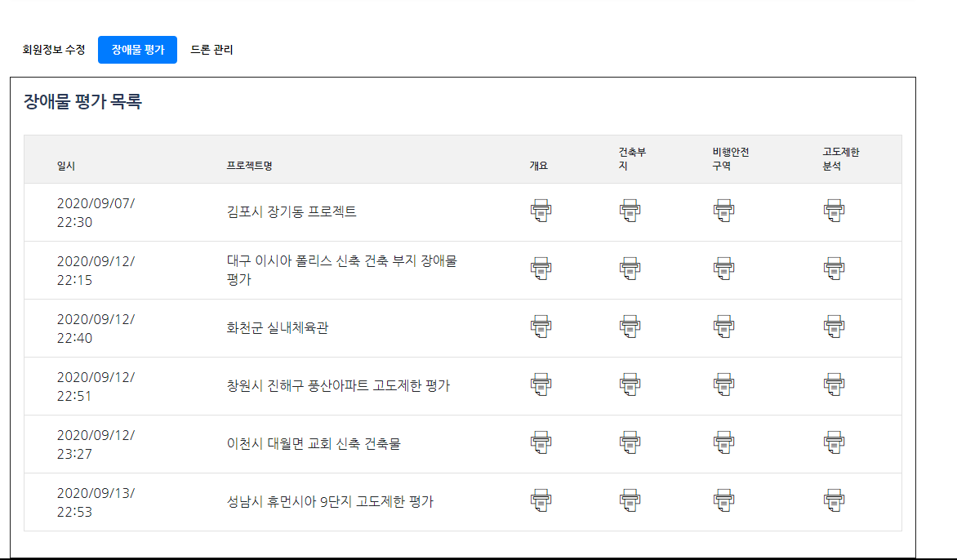The image size is (957, 560).
Task: Print 비행안전구역 for 대구 이시아 폴리스 project
Action: pos(723,269)
